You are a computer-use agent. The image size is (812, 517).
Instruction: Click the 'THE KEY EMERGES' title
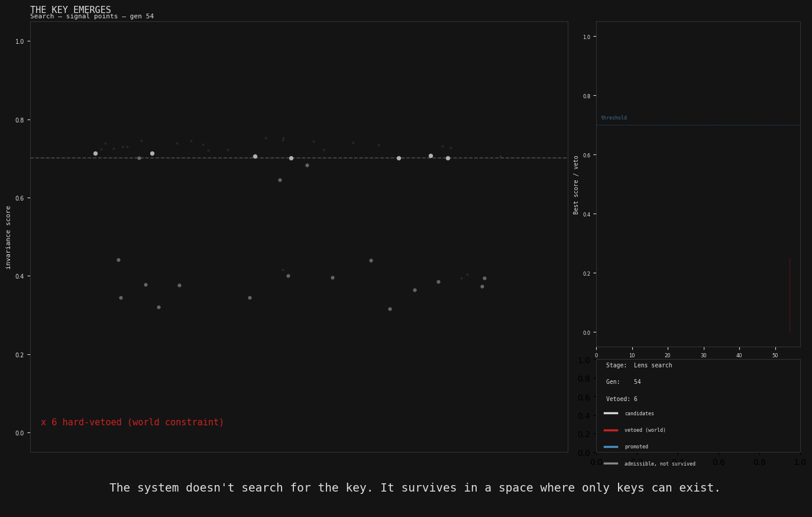70,9
